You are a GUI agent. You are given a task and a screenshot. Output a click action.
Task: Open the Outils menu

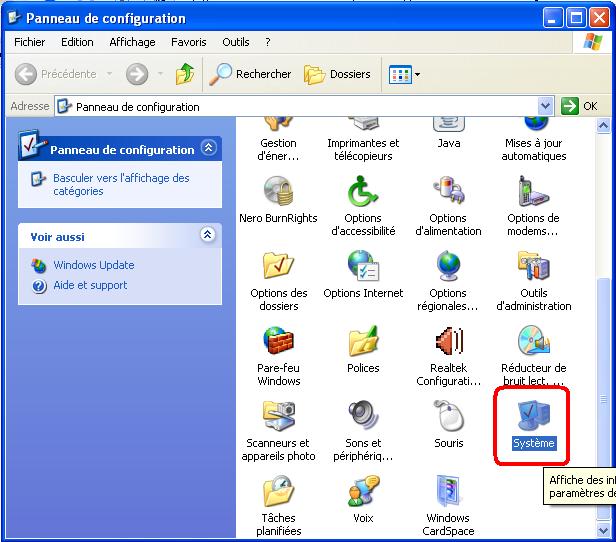point(236,42)
